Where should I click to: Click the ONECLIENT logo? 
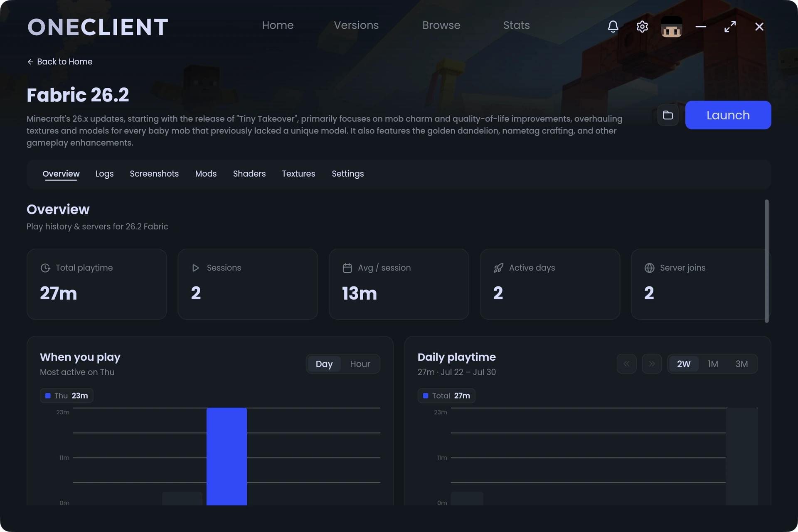(x=98, y=27)
